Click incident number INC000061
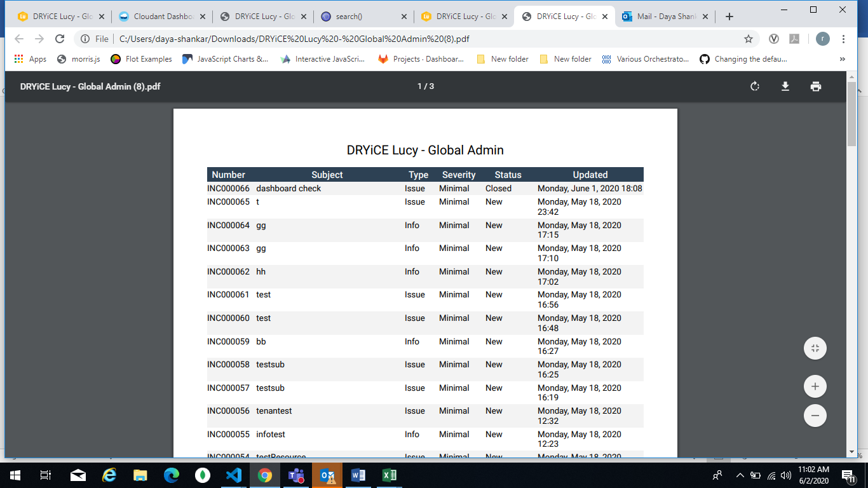 click(229, 295)
